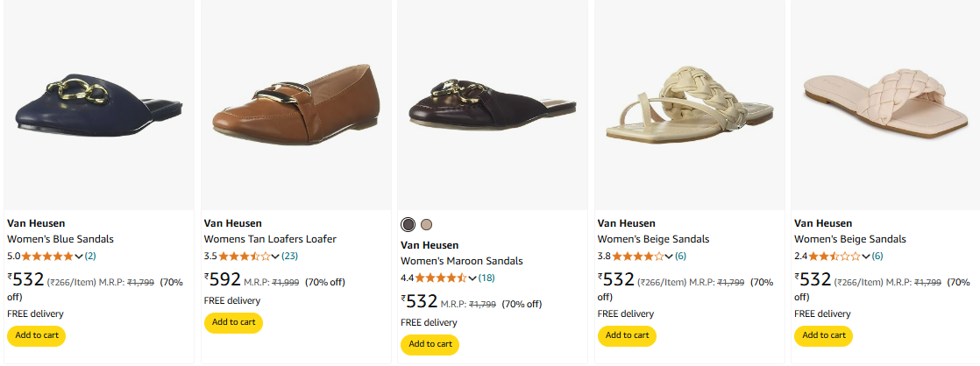Open the maroon sandals product image

click(x=493, y=105)
